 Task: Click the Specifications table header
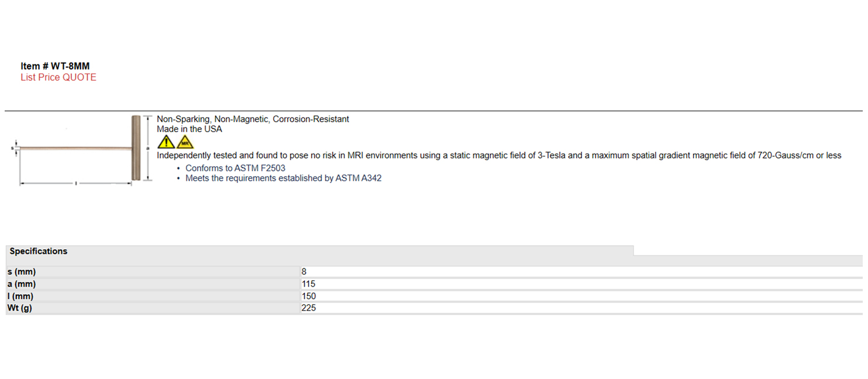pos(39,251)
